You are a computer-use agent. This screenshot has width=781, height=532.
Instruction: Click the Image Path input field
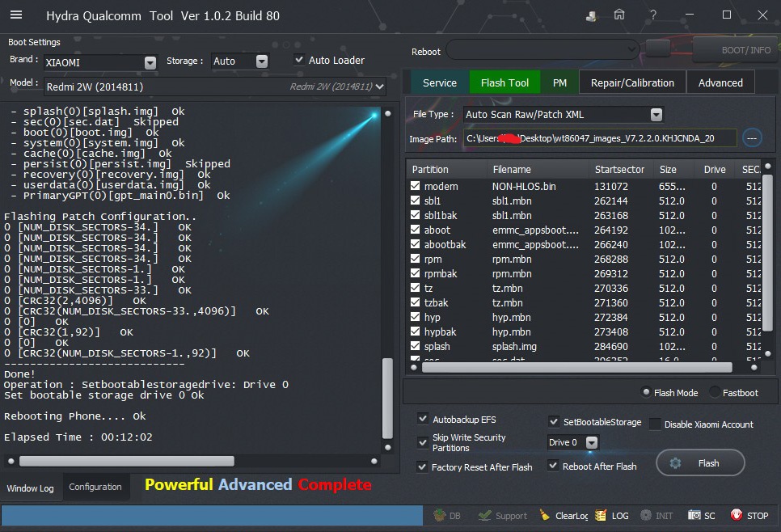600,138
